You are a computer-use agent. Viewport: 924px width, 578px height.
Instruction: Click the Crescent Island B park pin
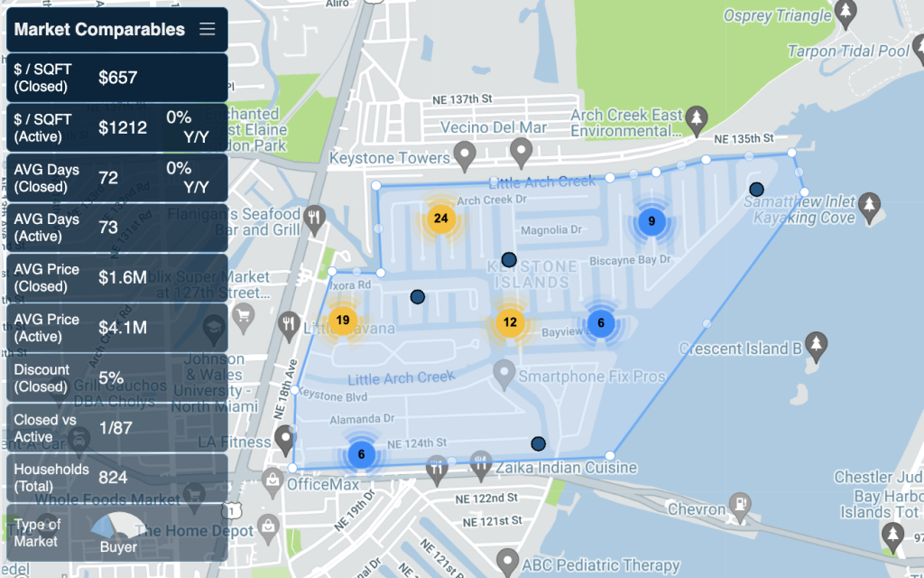pyautogui.click(x=816, y=345)
